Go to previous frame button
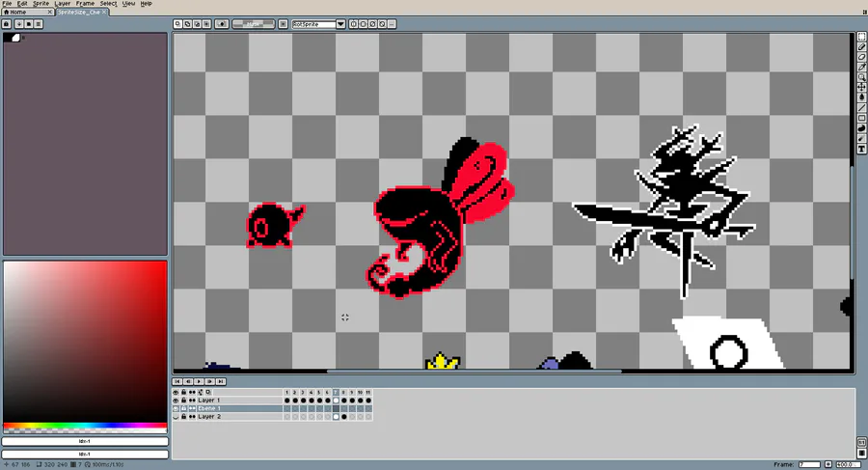868x470 pixels. (x=188, y=381)
